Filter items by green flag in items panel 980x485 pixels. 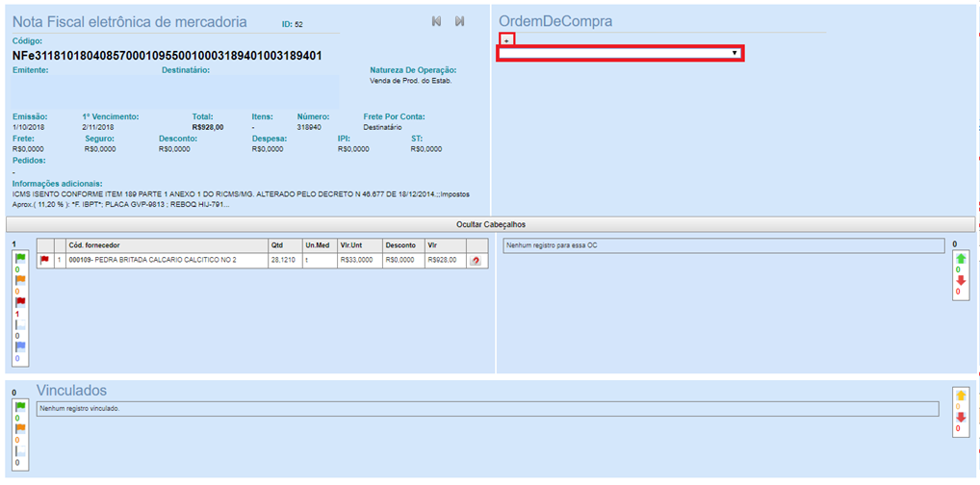coord(20,259)
